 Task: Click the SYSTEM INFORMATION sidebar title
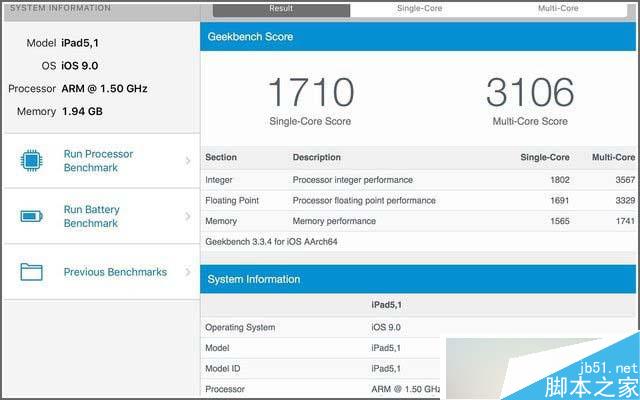point(60,8)
